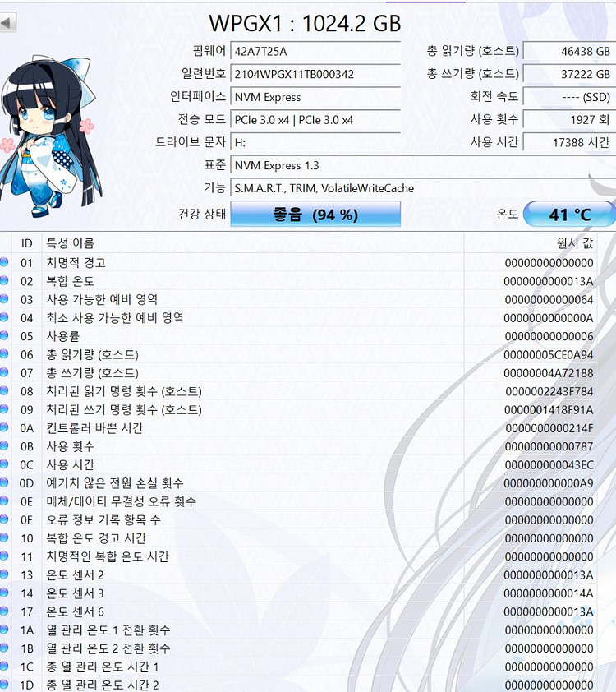
Task: Click status circle beside 온도 센서 2
Action: pyautogui.click(x=5, y=575)
